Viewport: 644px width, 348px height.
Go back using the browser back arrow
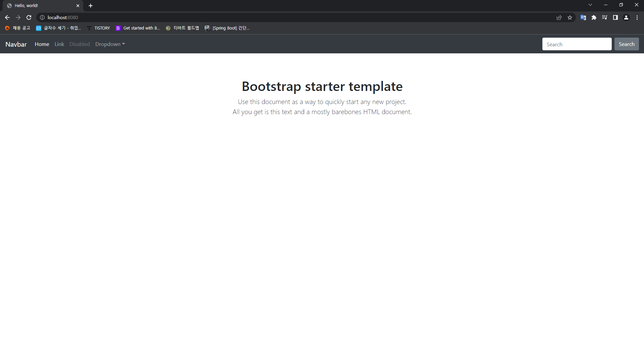7,17
